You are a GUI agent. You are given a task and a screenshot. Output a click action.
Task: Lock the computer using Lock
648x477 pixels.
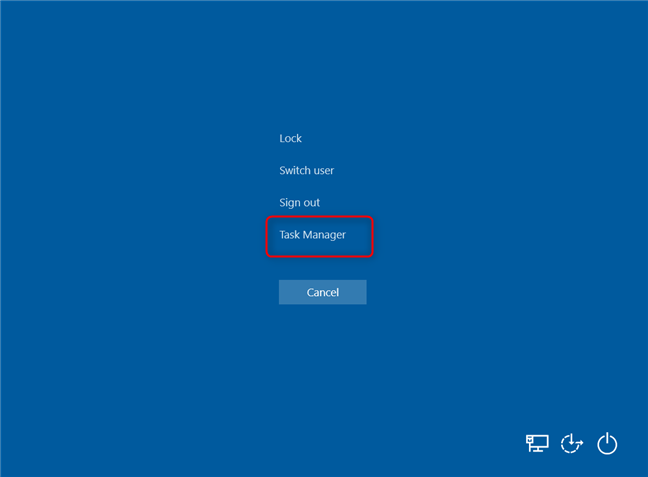point(291,139)
